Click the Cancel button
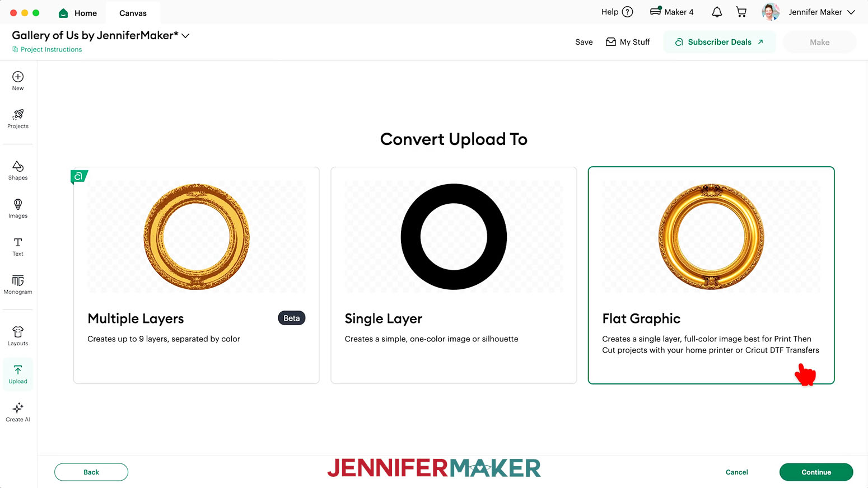The height and width of the screenshot is (488, 868). click(x=736, y=472)
